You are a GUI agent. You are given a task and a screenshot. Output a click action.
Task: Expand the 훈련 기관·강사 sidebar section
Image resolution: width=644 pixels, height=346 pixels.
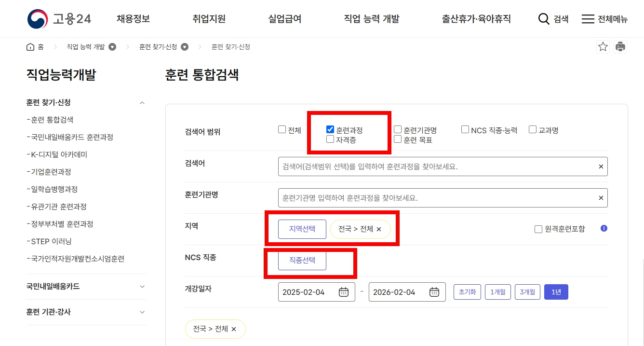[x=142, y=312]
